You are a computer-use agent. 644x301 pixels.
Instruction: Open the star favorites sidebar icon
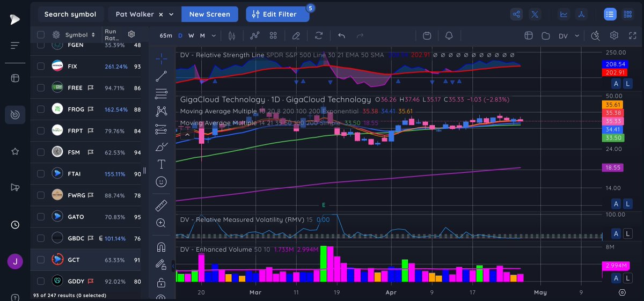click(15, 152)
